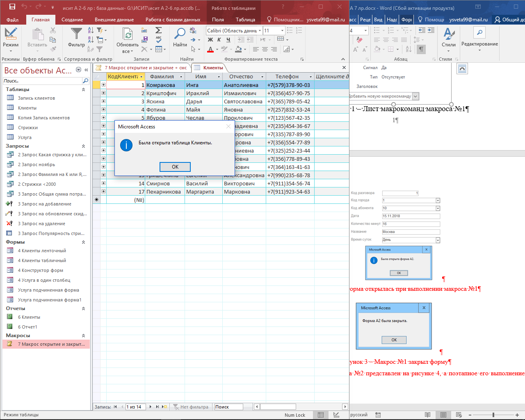Switch to the Внешние данные ribbon tab
Image resolution: width=525 pixels, height=420 pixels.
pos(114,20)
